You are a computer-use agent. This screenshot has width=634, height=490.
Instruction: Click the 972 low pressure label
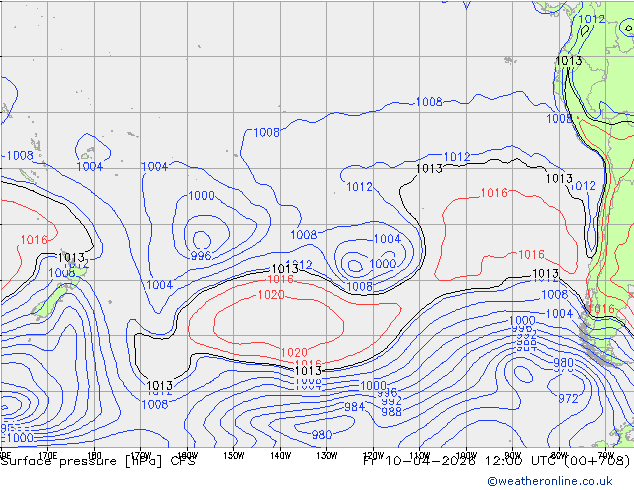(x=568, y=399)
